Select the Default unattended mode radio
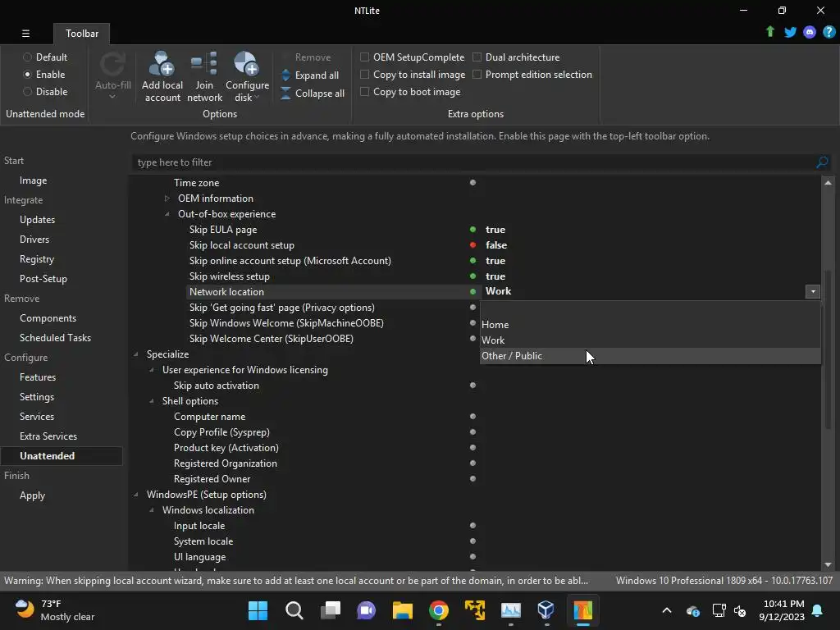Screen dimensions: 840x630 (27, 57)
